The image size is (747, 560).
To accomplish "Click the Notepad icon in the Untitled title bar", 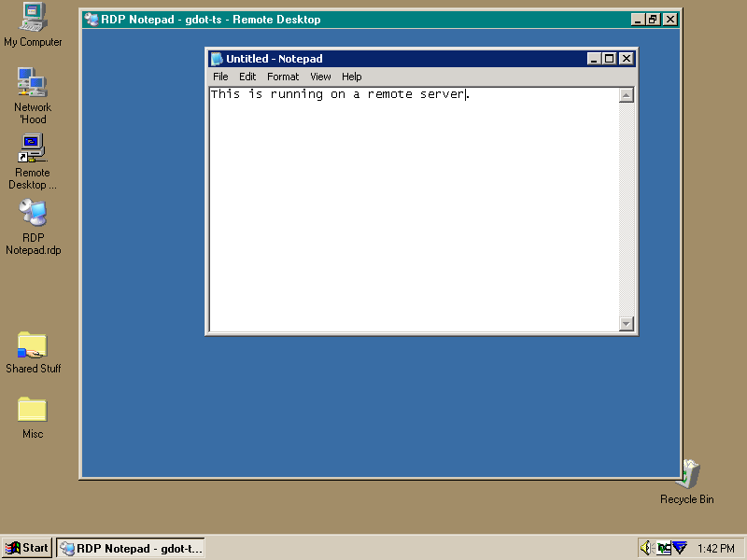I will coord(217,59).
